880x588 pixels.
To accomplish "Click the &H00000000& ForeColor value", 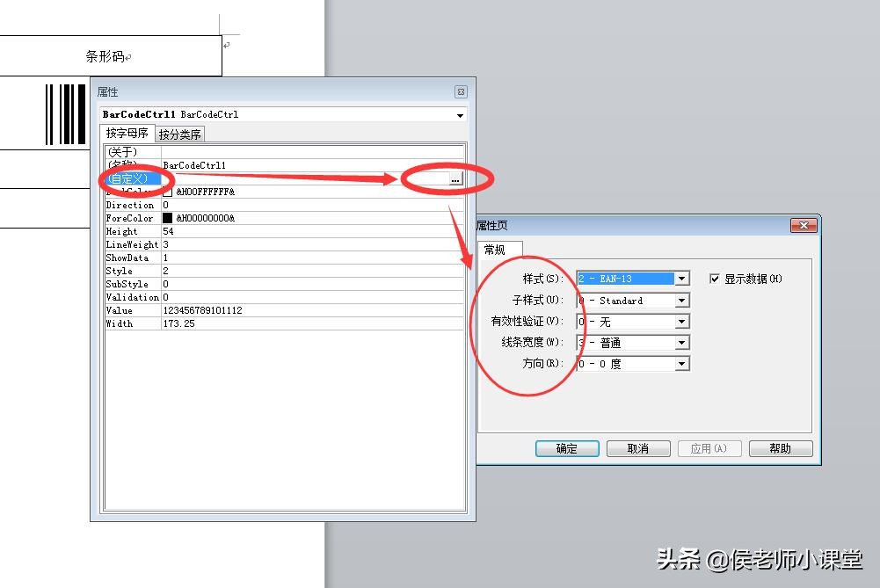I will coord(206,218).
